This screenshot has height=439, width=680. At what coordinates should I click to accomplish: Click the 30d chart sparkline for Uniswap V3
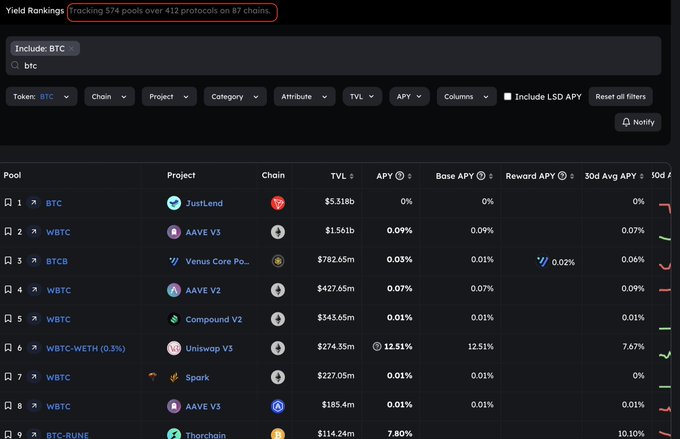[x=665, y=355]
